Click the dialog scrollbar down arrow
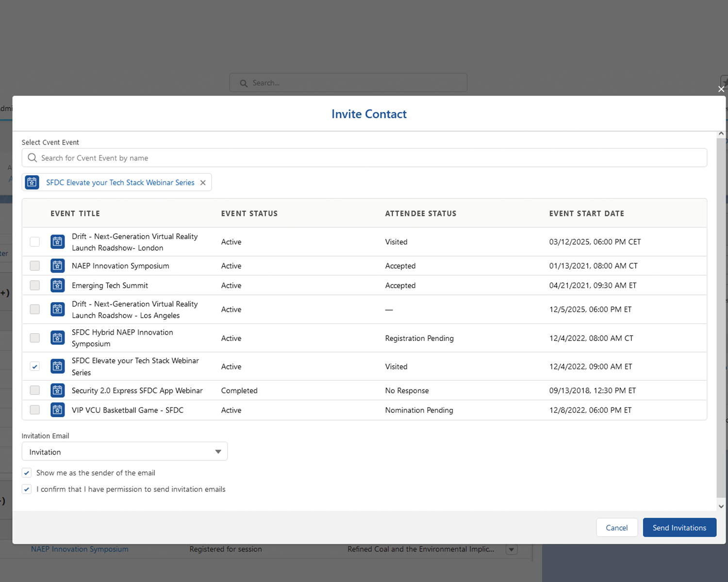 721,506
